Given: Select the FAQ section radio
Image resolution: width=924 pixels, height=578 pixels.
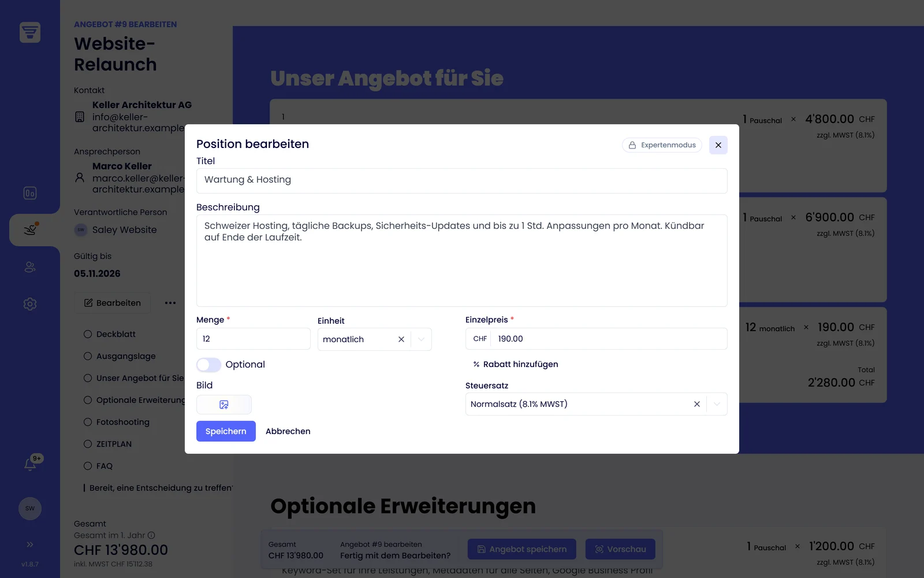Looking at the screenshot, I should click(x=88, y=466).
